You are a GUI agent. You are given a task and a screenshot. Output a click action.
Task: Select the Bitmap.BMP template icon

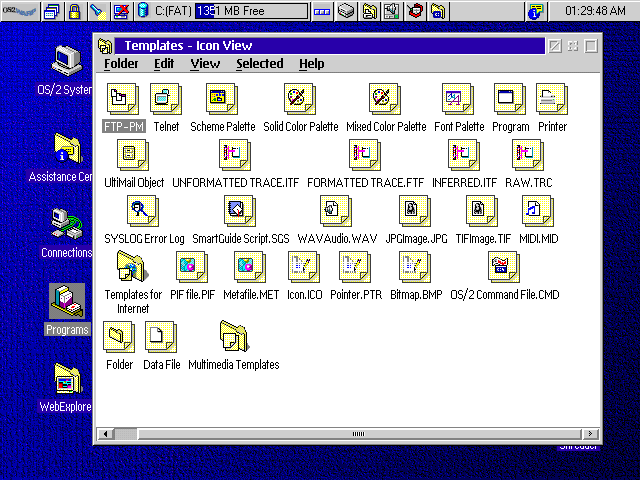tap(415, 267)
